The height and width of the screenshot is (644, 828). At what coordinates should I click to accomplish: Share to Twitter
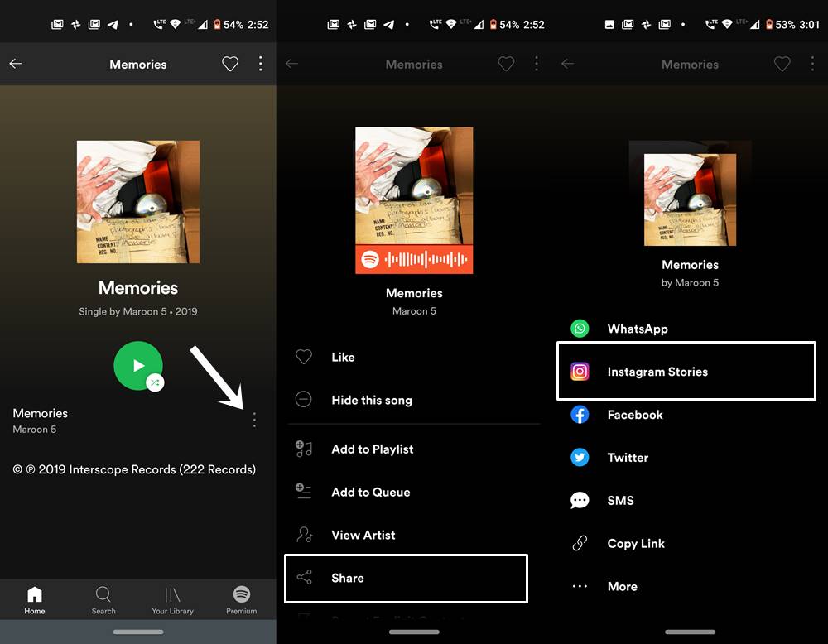[x=690, y=458]
